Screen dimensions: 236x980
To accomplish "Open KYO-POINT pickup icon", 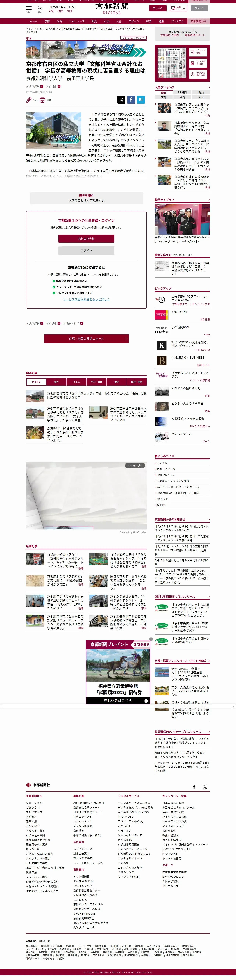I will pos(161,315).
